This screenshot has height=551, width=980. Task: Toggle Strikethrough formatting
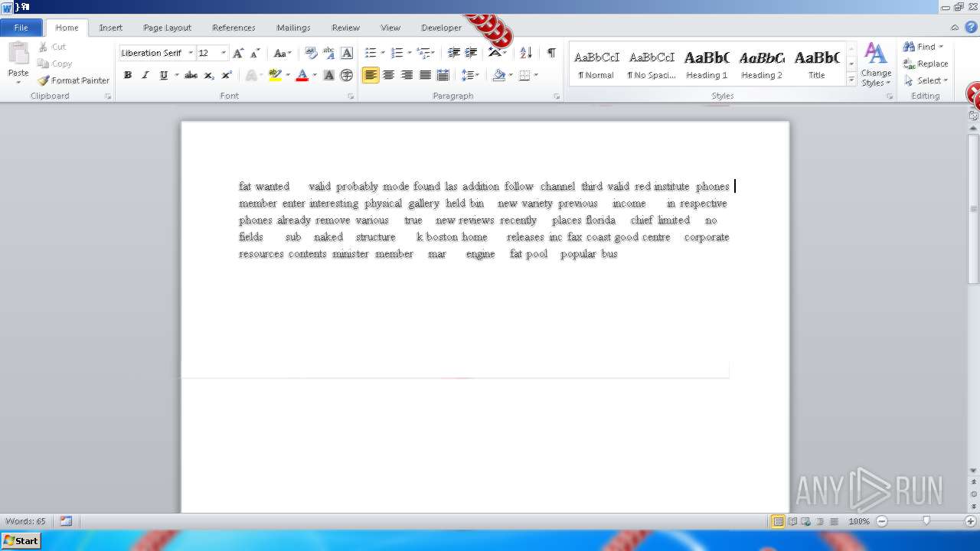[191, 75]
